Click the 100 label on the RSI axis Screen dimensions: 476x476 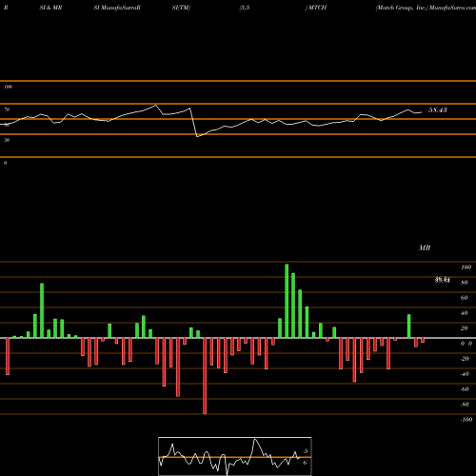[x=8, y=87]
